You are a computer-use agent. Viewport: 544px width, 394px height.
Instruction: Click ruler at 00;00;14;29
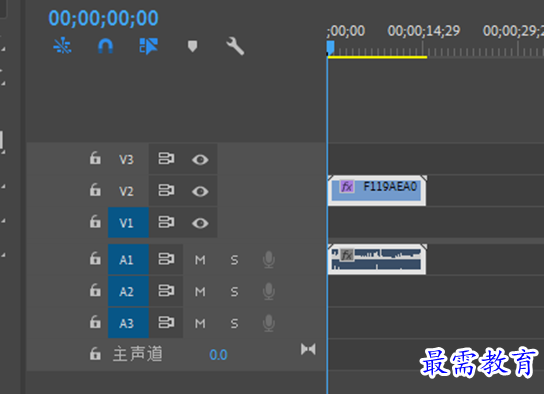pyautogui.click(x=424, y=31)
